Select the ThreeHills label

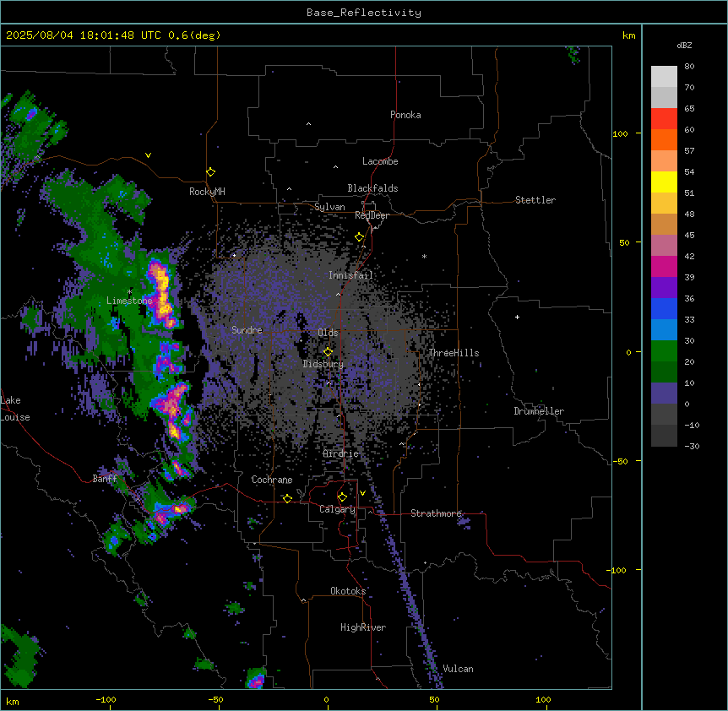click(454, 353)
